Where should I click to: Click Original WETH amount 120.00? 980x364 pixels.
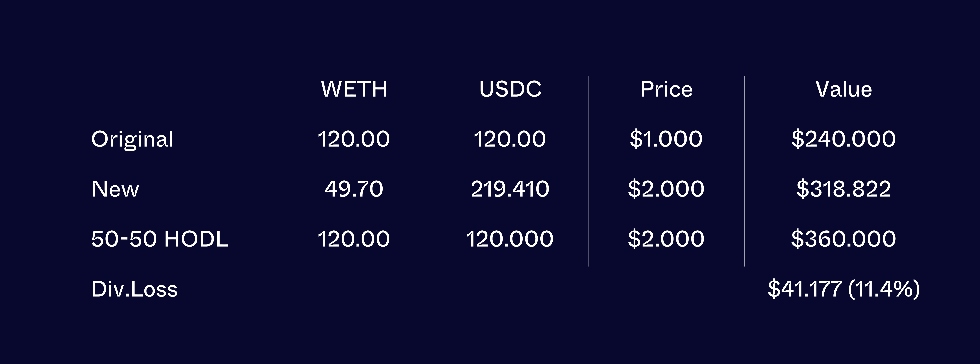354,139
